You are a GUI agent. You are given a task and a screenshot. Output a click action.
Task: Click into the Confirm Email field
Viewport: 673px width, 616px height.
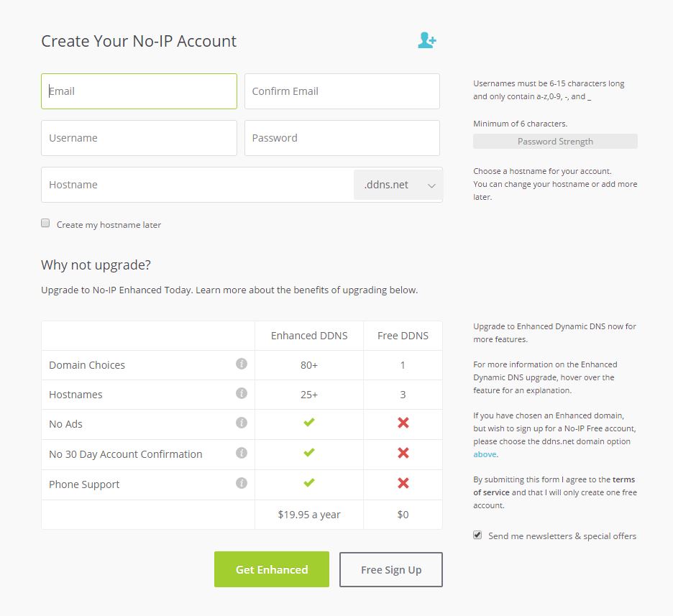click(x=342, y=91)
